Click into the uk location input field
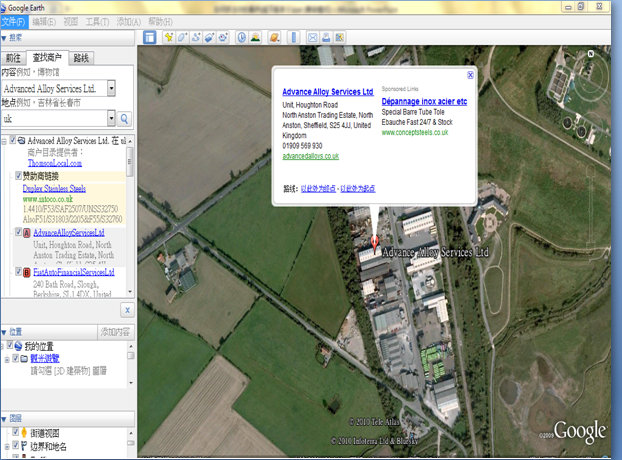The width and height of the screenshot is (622, 460). pyautogui.click(x=55, y=118)
